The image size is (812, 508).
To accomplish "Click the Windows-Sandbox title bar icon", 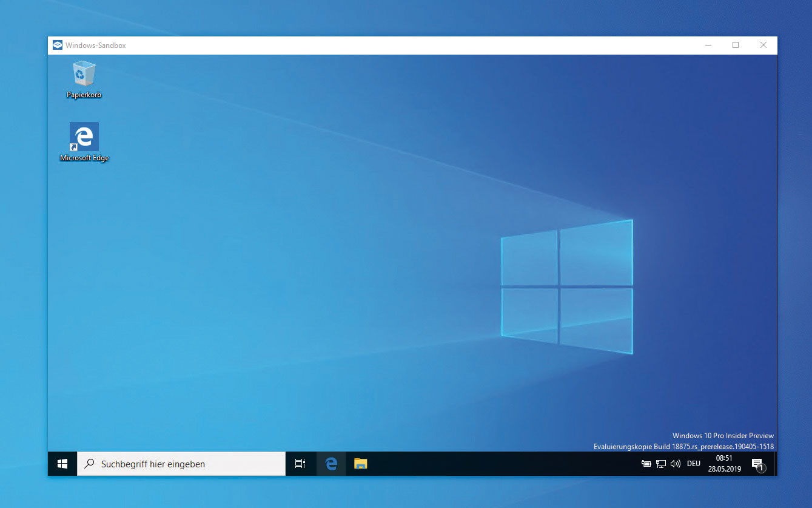I will (x=58, y=45).
